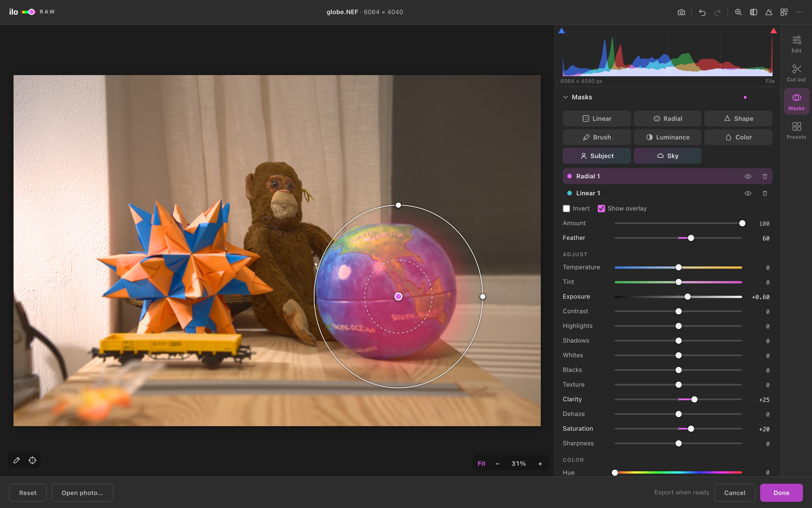812x508 pixels.
Task: Undo the last edit
Action: tap(702, 12)
